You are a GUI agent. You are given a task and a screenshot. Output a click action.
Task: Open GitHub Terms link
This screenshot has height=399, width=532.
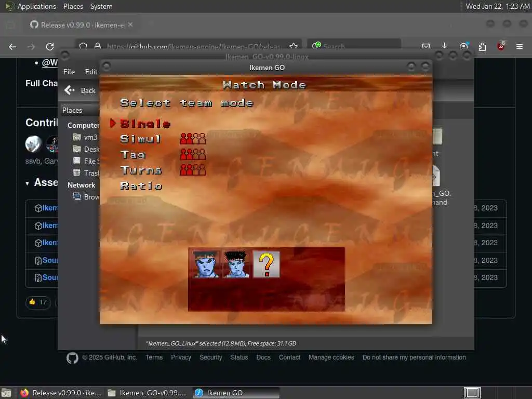(x=154, y=357)
